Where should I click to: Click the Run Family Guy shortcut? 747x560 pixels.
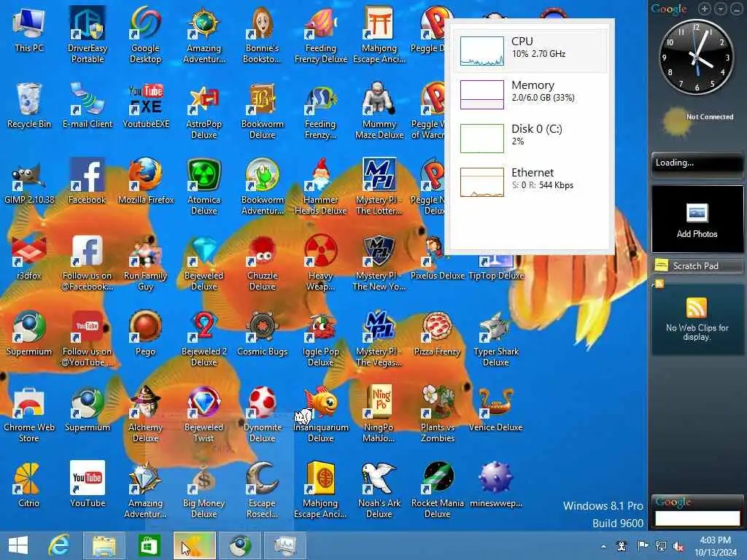click(146, 262)
